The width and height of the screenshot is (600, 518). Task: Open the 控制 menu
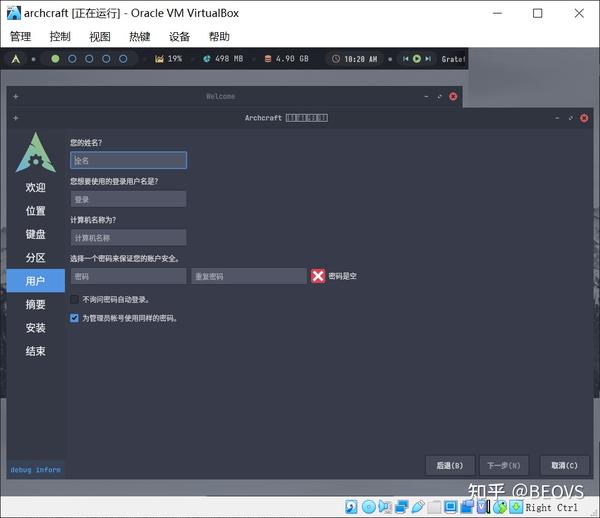tap(60, 36)
